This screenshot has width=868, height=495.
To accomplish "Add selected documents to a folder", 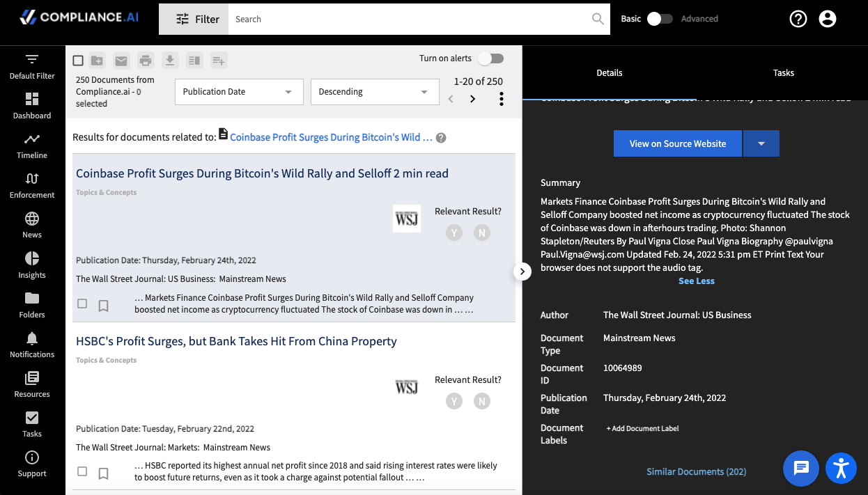I will tap(97, 61).
